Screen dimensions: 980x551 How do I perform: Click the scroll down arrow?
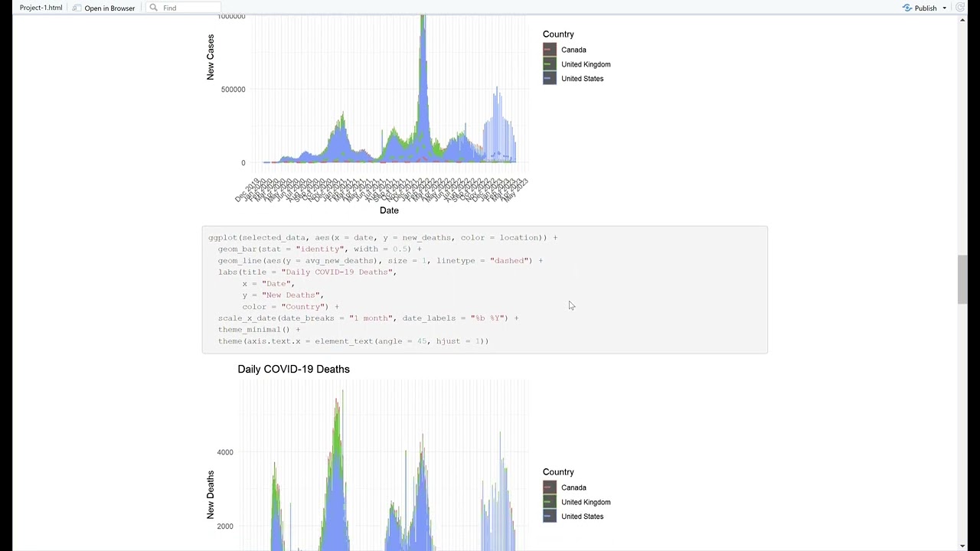(962, 546)
